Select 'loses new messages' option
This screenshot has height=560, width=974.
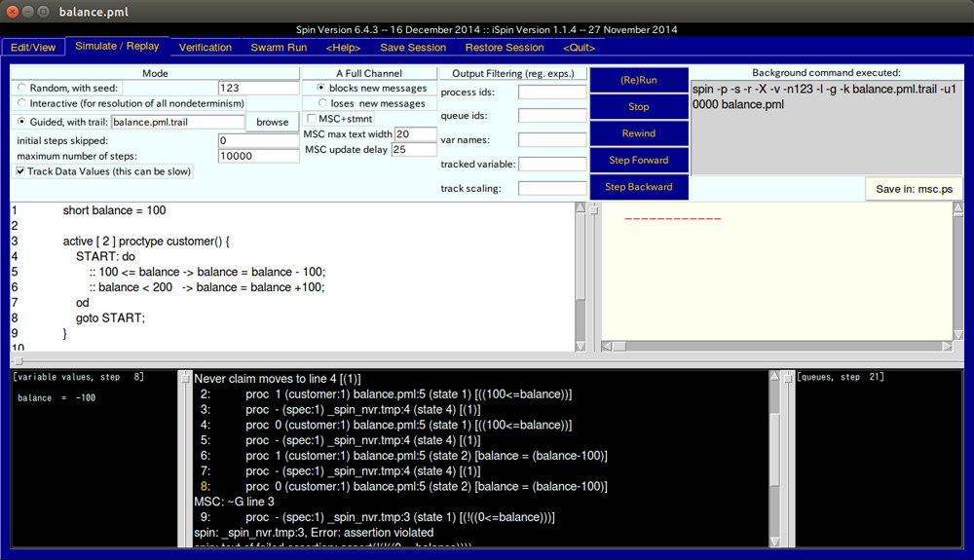point(322,103)
